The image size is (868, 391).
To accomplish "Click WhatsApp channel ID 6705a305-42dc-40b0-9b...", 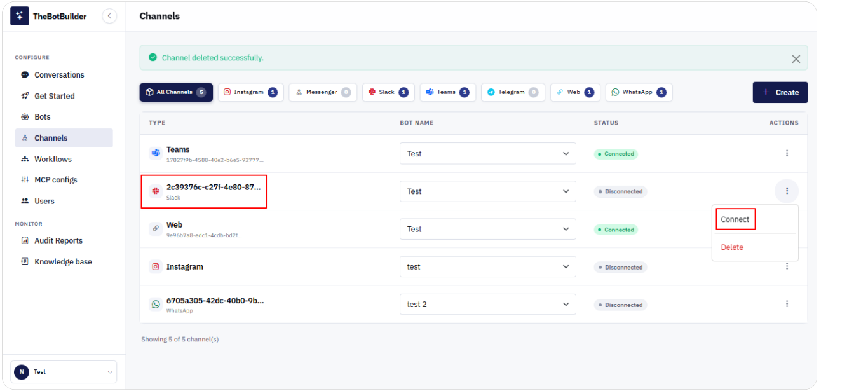I will [215, 301].
